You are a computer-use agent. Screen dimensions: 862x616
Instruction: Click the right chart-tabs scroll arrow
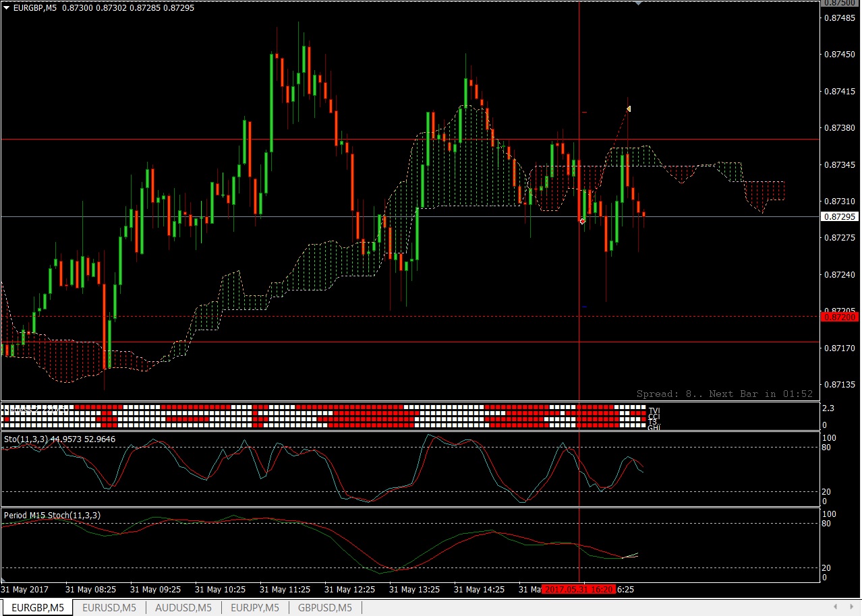pyautogui.click(x=851, y=607)
